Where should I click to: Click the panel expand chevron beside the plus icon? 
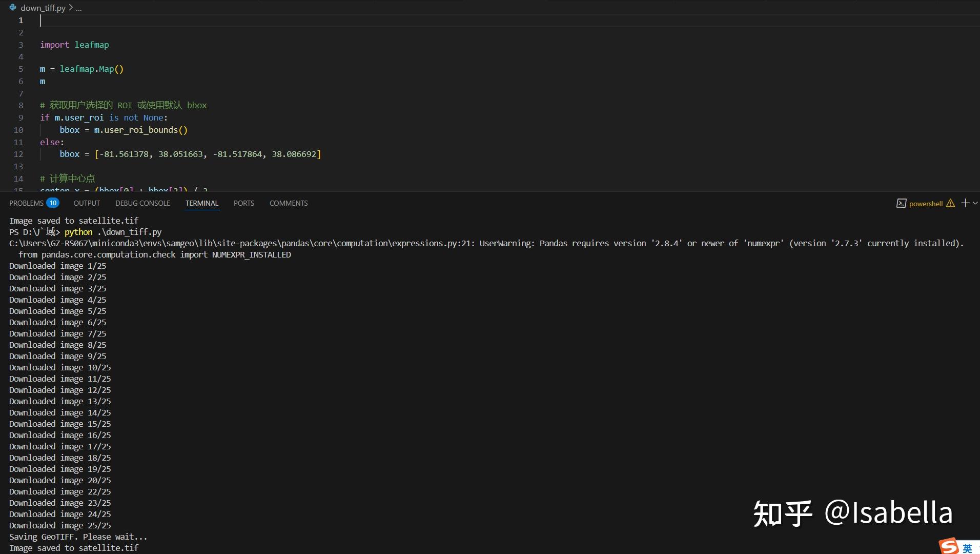coord(974,203)
